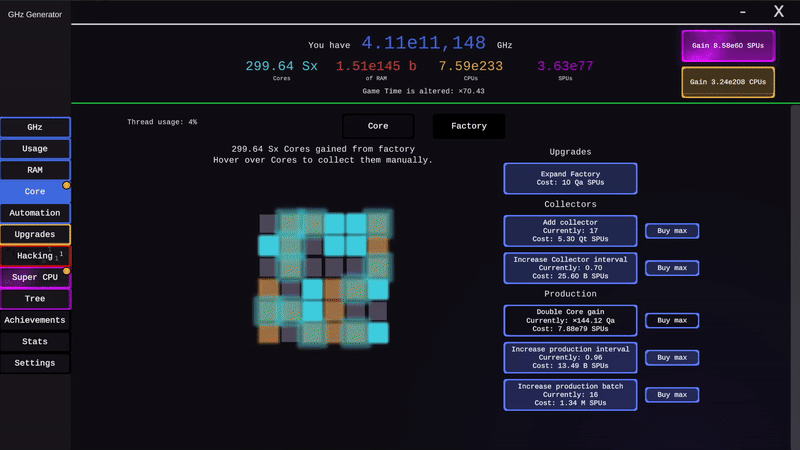Buy max for Increase Collector interval
800x450 pixels.
coord(672,268)
